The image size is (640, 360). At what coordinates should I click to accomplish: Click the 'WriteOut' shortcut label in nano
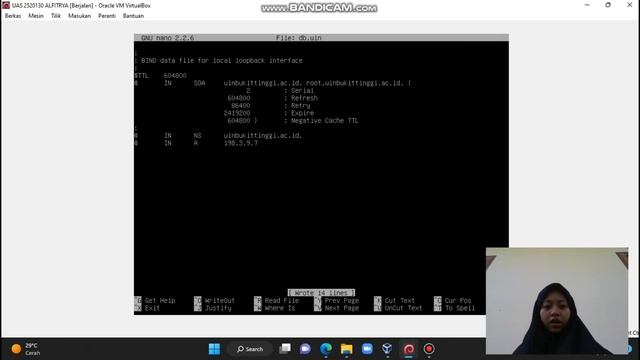[220, 300]
